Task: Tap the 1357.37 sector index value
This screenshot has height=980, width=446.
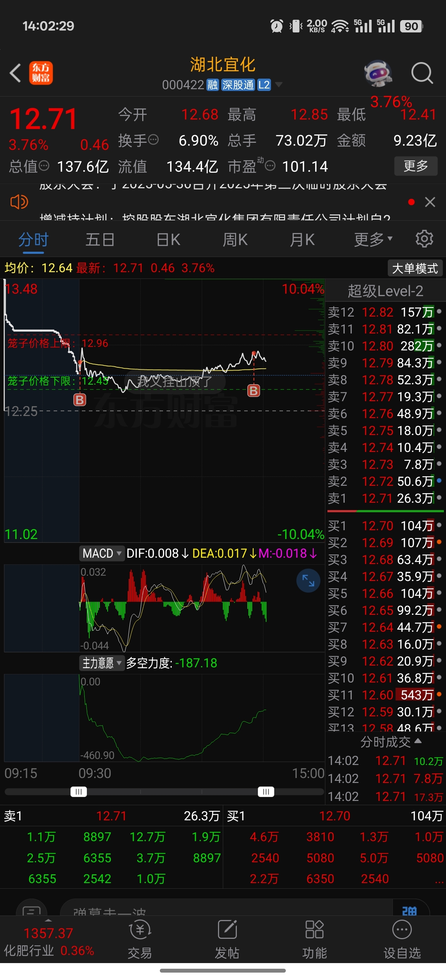Action: click(x=48, y=933)
